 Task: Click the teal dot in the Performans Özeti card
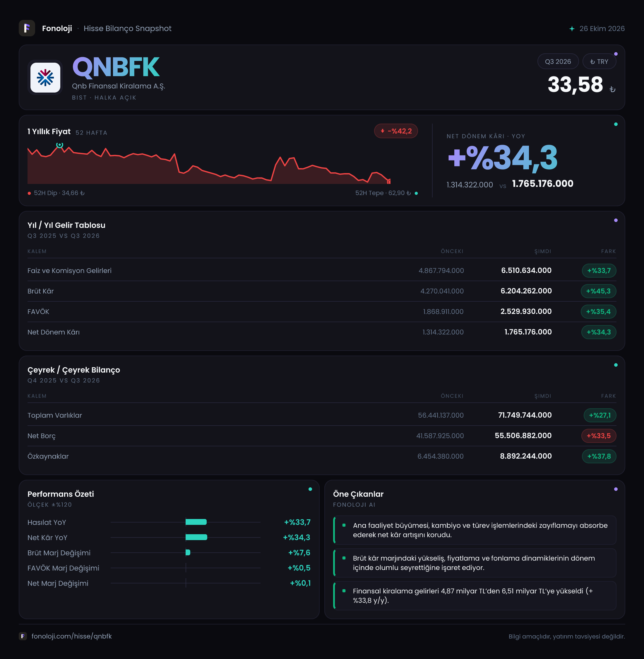pyautogui.click(x=310, y=489)
